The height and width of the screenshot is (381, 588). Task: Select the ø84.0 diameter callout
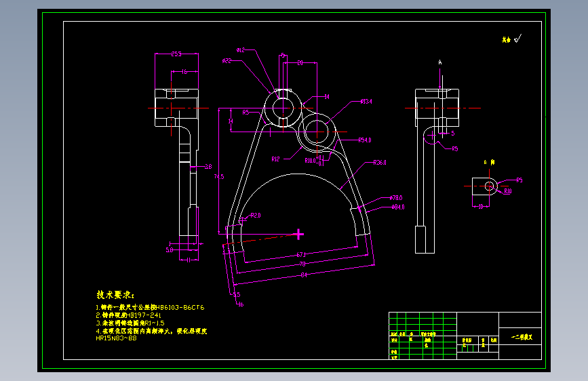pos(398,207)
